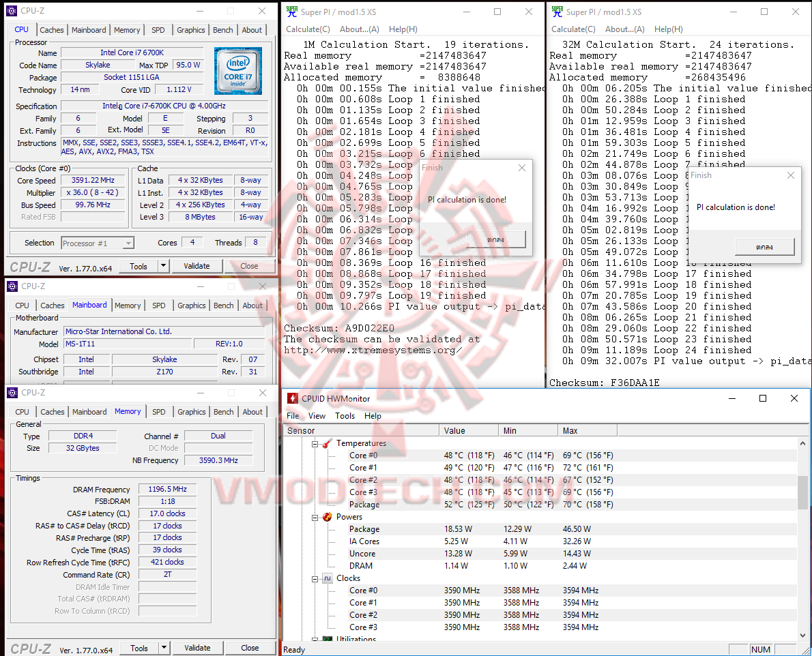Click the NUM indicator in HWMonitor status bar
Image resolution: width=812 pixels, height=656 pixels.
tap(760, 650)
